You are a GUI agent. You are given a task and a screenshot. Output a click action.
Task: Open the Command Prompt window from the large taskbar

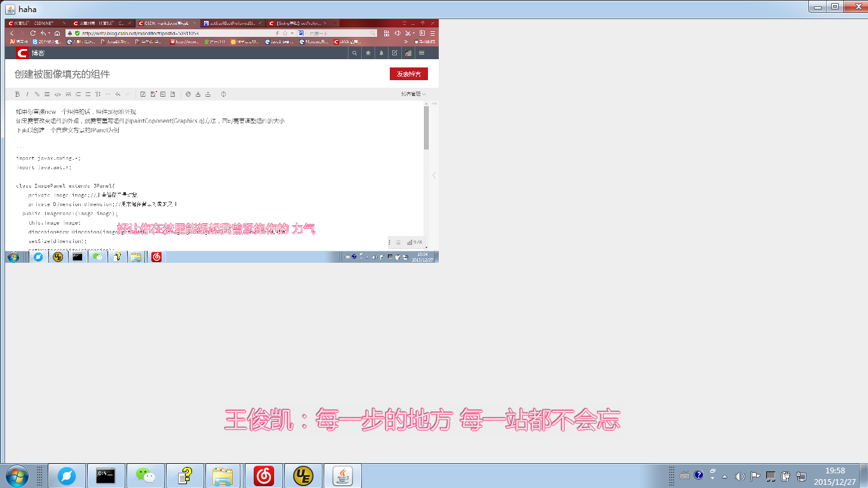[x=106, y=476]
